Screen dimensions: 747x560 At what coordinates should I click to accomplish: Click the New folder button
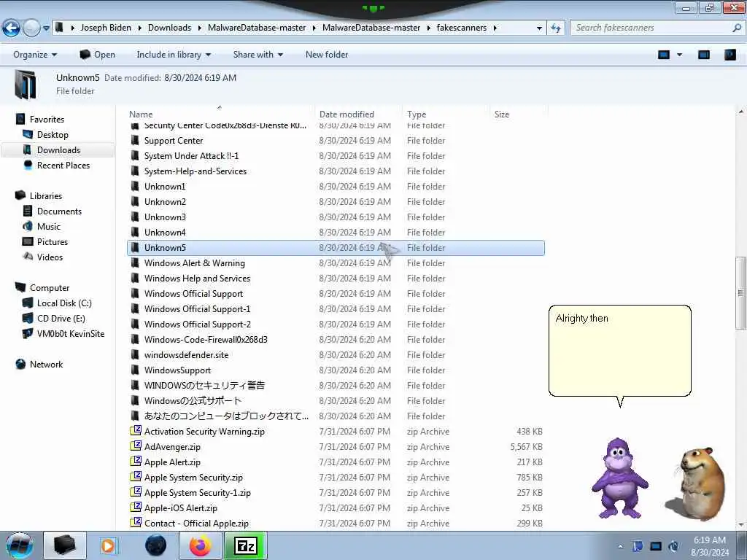pos(327,55)
